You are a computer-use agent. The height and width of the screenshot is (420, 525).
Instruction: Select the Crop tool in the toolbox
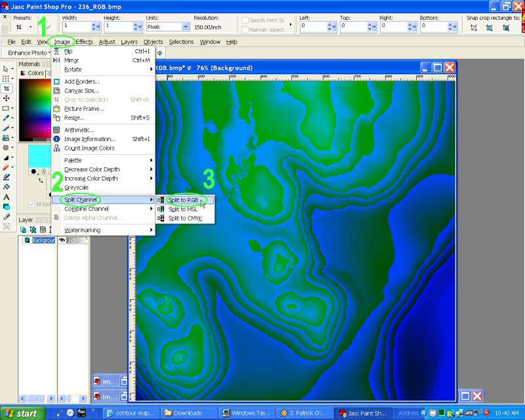click(x=7, y=88)
